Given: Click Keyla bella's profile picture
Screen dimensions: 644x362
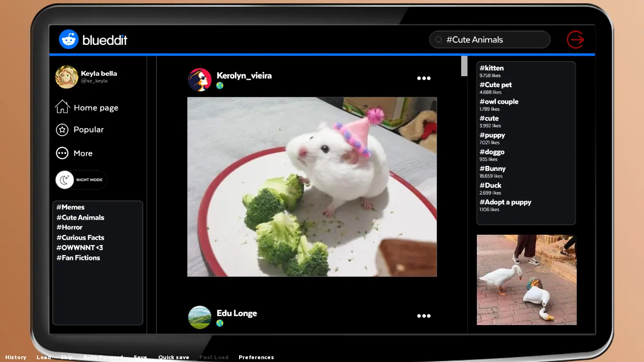Looking at the screenshot, I should [x=67, y=77].
